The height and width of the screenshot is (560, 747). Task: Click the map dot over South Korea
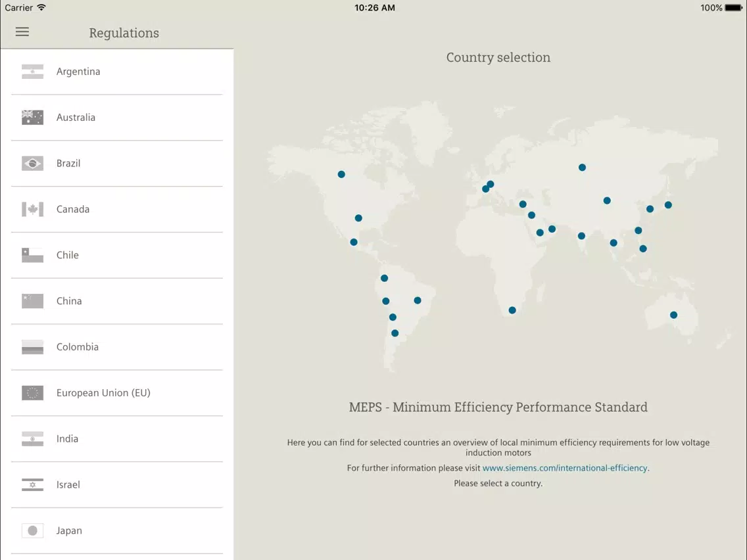650,209
